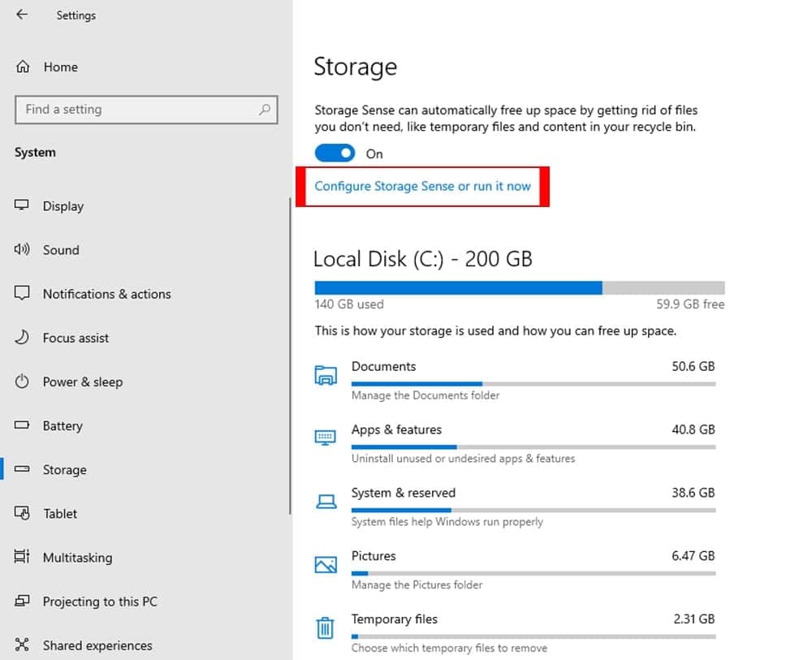
Task: Click the sidebar vertical scrollbar
Action: tap(290, 356)
